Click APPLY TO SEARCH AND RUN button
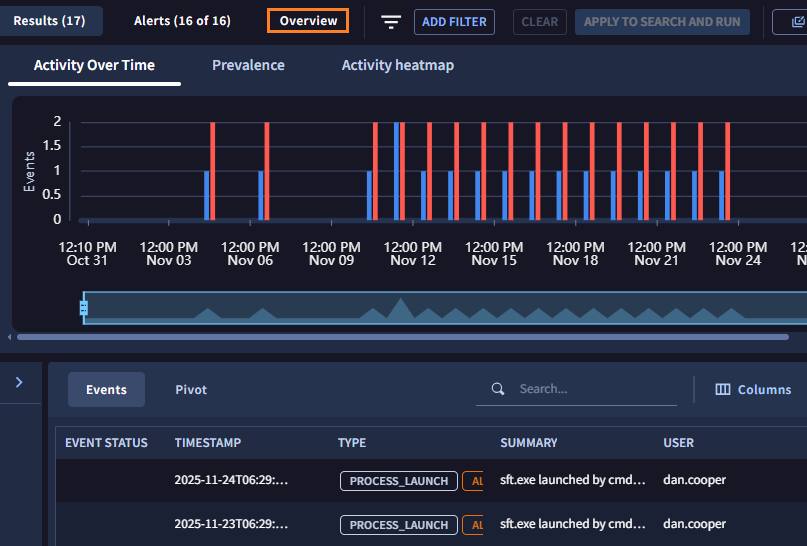This screenshot has height=546, width=807. coord(662,22)
